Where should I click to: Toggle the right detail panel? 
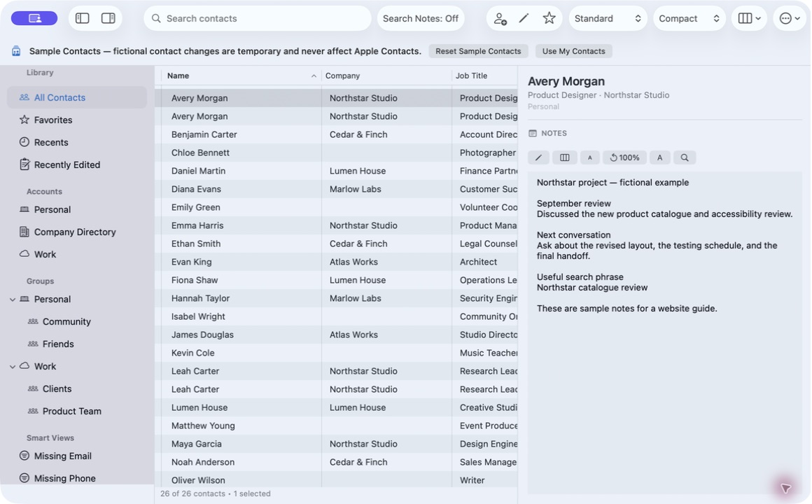tap(108, 18)
